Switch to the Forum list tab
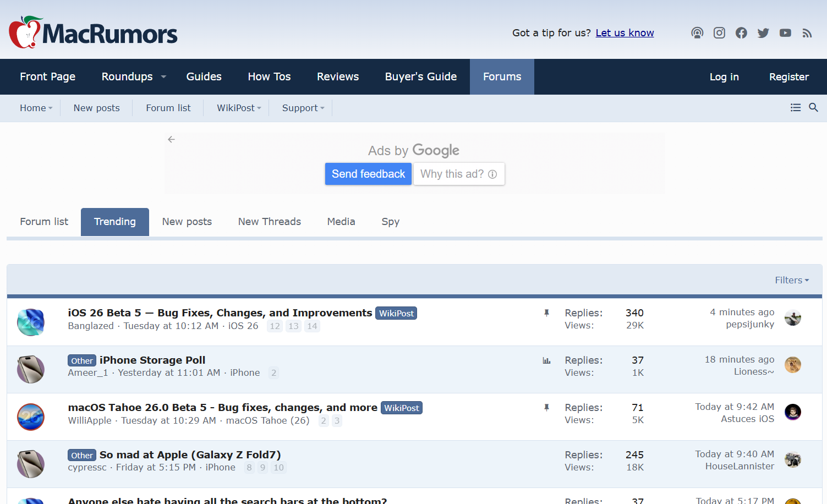 pyautogui.click(x=44, y=222)
